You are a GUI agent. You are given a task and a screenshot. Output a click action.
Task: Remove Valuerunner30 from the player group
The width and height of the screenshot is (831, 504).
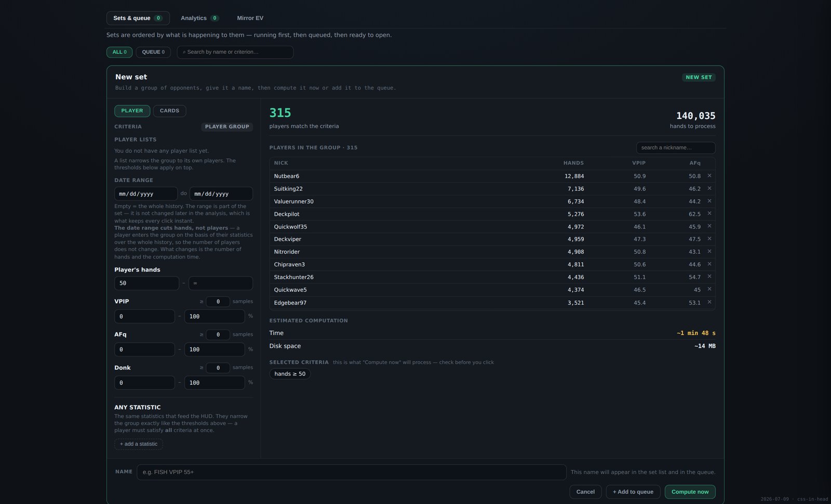pyautogui.click(x=709, y=201)
